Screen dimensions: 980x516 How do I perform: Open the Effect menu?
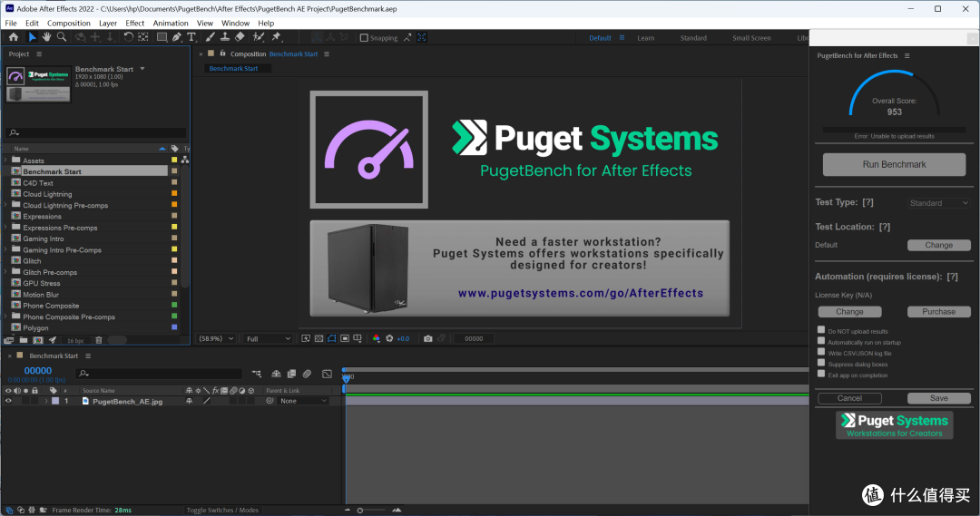click(135, 23)
